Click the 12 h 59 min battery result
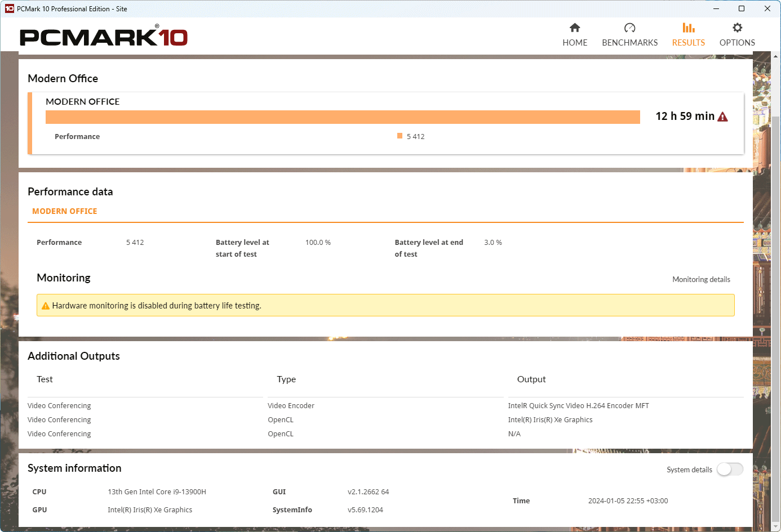781x532 pixels. tap(685, 116)
